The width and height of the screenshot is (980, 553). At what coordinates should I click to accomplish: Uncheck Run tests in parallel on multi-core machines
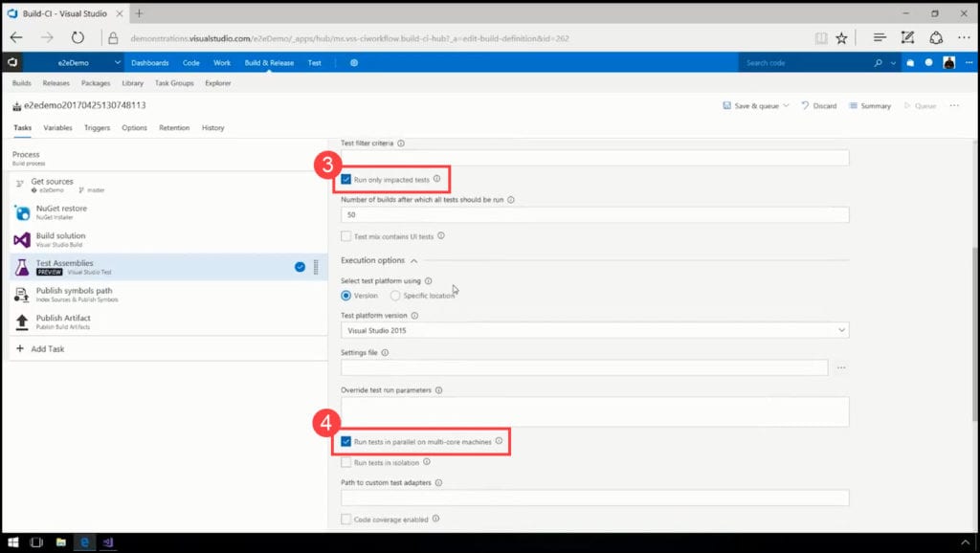point(345,441)
